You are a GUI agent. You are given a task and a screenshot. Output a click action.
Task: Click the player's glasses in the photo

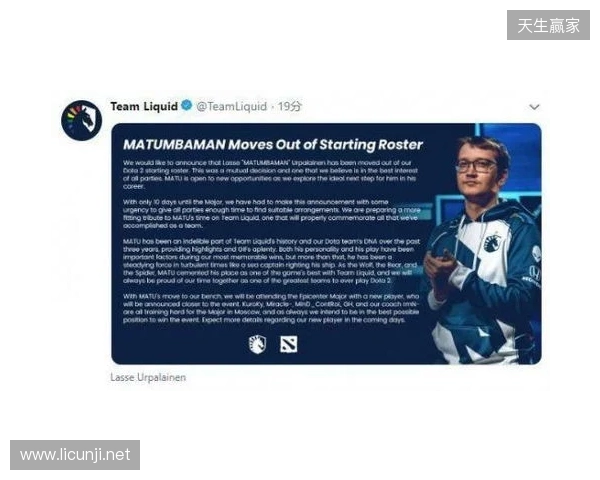(476, 165)
